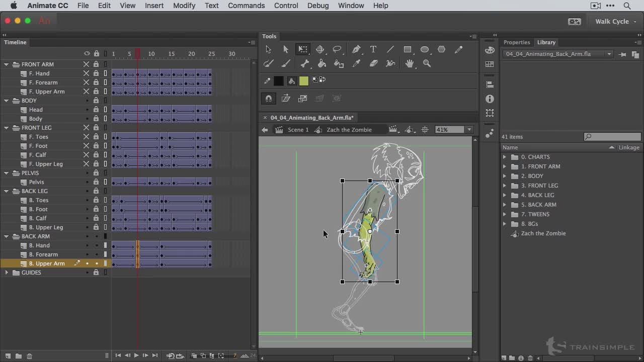Collapse the FRONT ARM layer folder
644x362 pixels.
(x=7, y=64)
